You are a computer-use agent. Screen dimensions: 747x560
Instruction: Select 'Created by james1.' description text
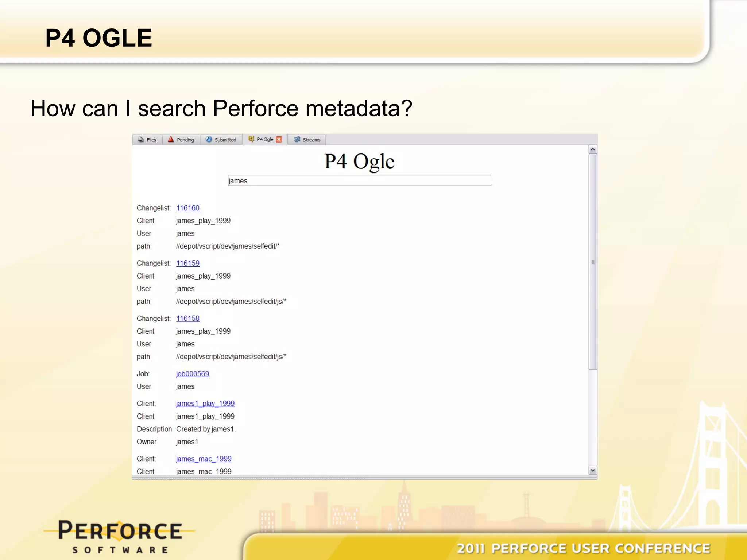tap(206, 429)
